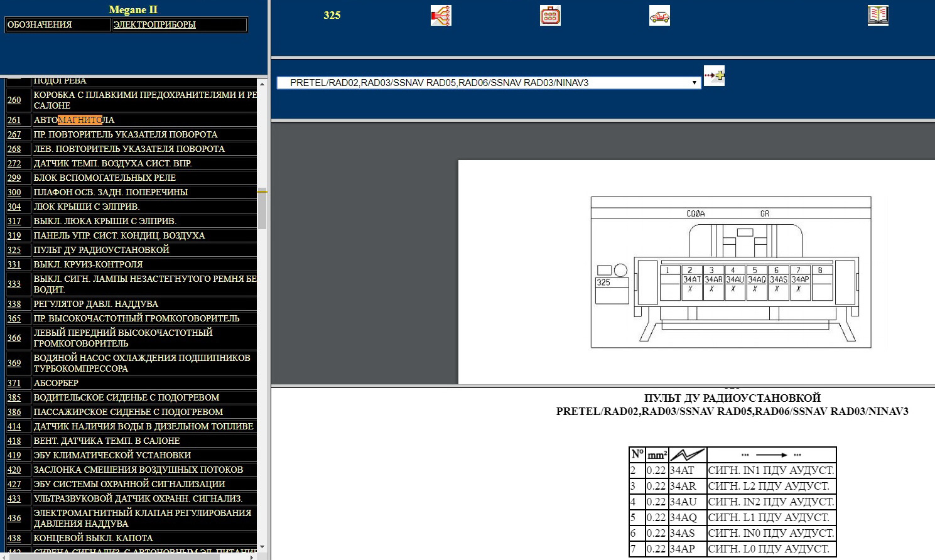
Task: Open component link 366
Action: point(14,338)
